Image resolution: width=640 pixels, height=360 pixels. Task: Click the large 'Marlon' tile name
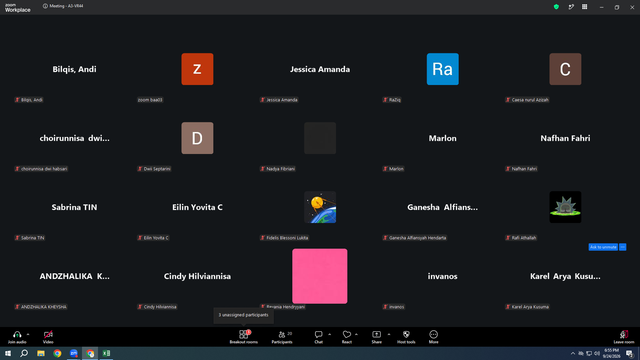click(x=442, y=138)
